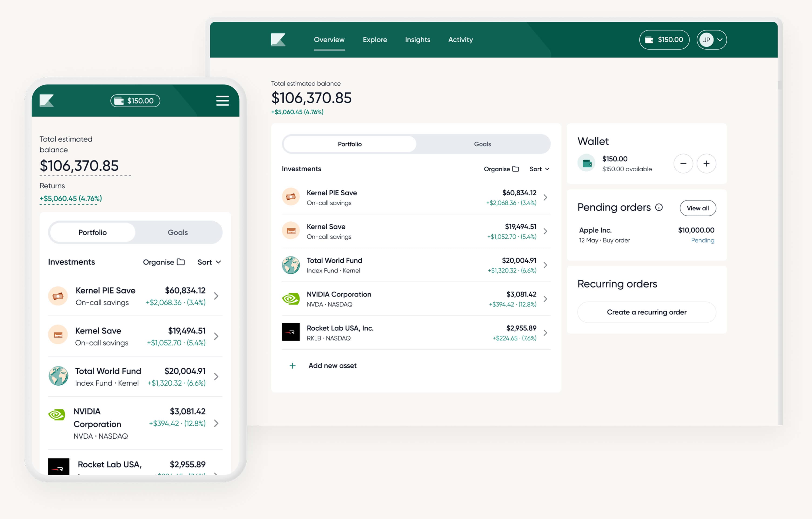
Task: Click mobile header $150.00 wallet pill
Action: point(135,101)
